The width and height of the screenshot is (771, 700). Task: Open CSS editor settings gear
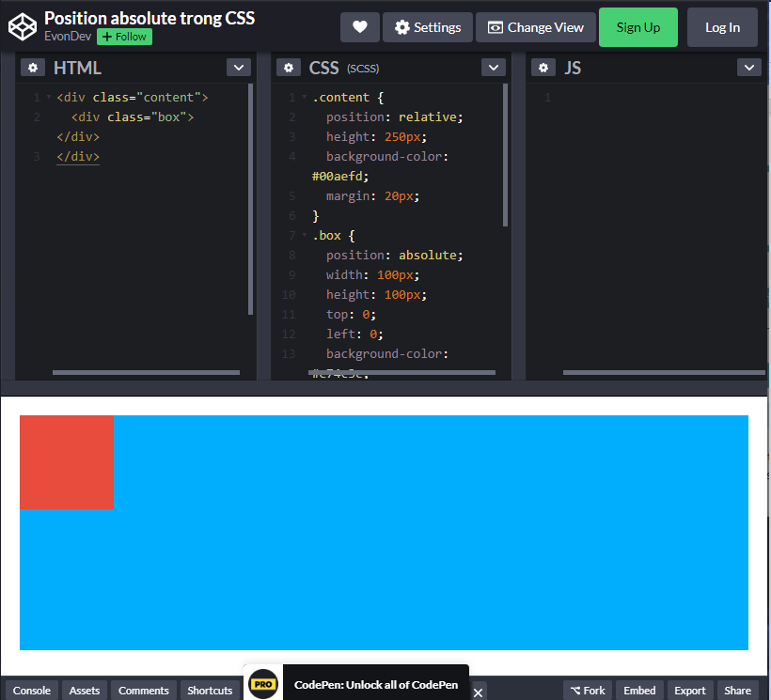click(x=289, y=68)
